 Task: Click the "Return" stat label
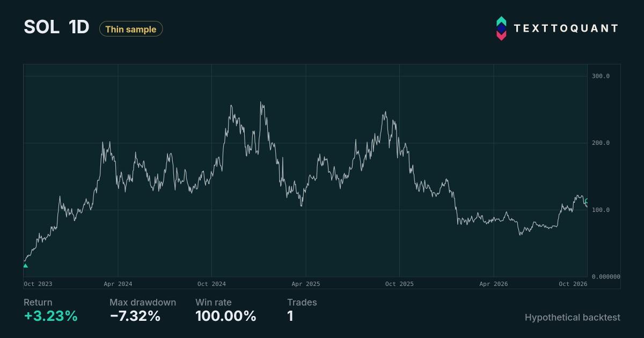[38, 303]
